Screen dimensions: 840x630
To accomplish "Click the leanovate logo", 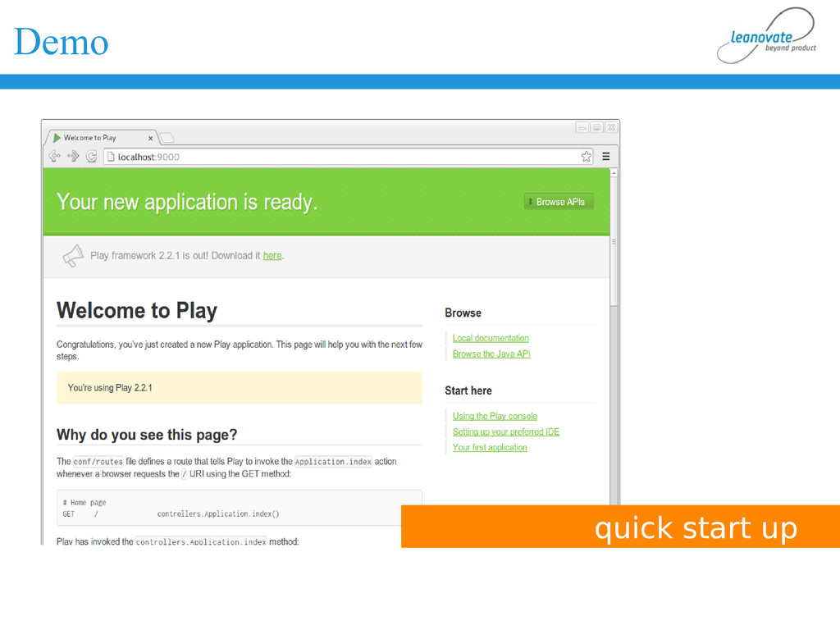I will tap(767, 36).
